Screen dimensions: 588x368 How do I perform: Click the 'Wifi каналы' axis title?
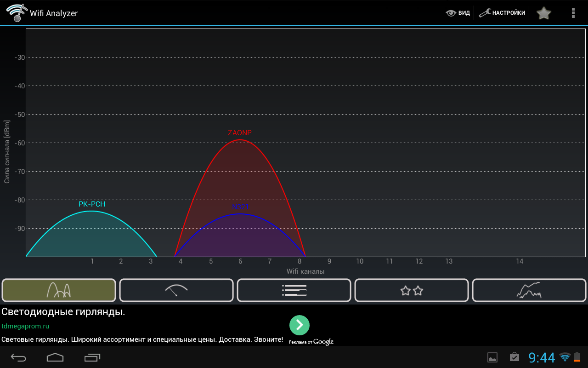(x=305, y=271)
